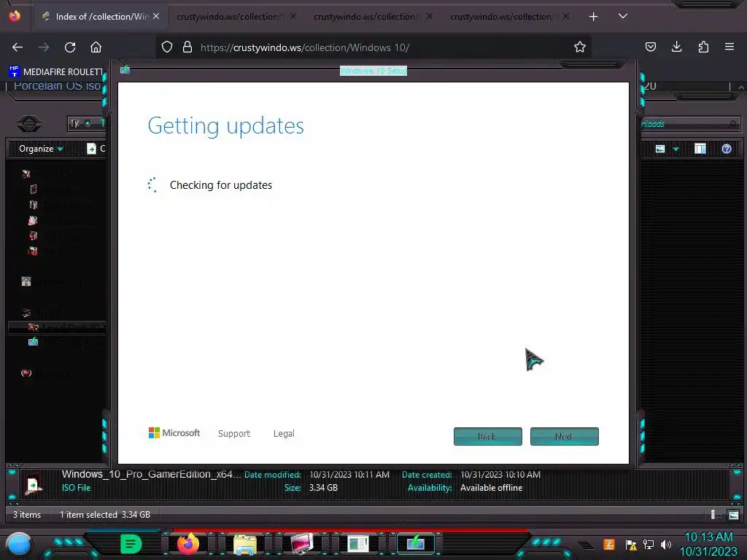The width and height of the screenshot is (747, 560).
Task: Open the Action Center flag tray icon
Action: [631, 545]
